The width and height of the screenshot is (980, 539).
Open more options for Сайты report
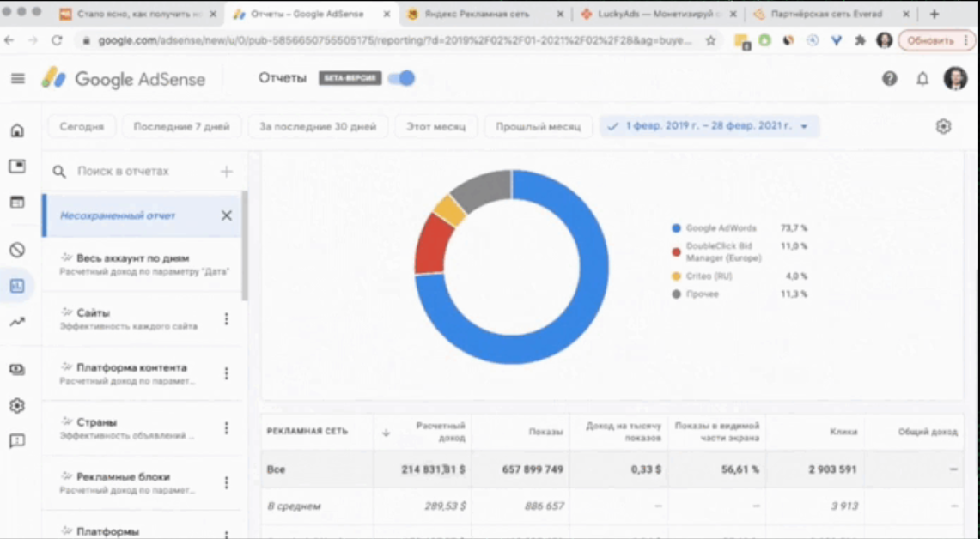coord(226,319)
